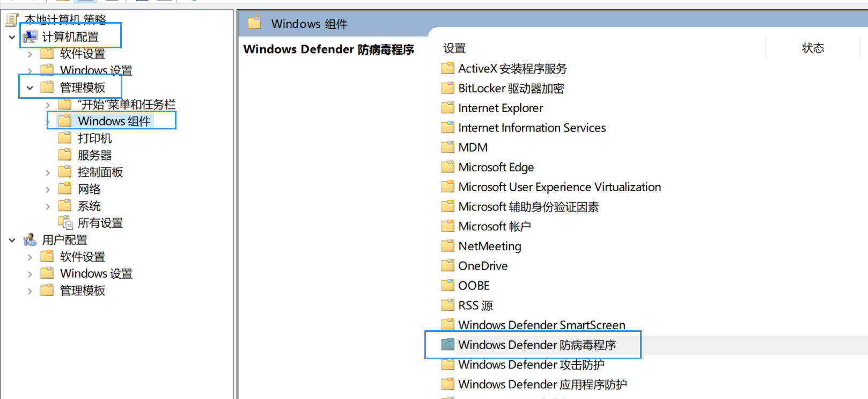
Task: Select Windows 设置 label under 用户配置
Action: coord(96,273)
